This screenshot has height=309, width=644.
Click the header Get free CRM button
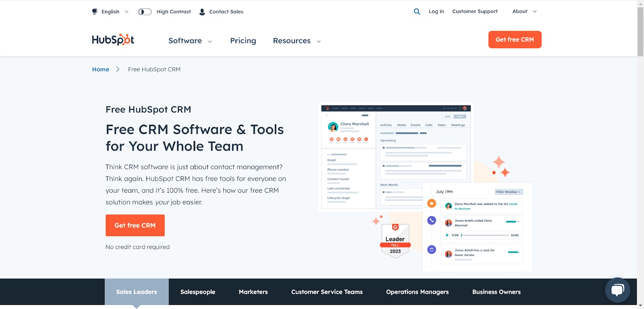tap(515, 39)
